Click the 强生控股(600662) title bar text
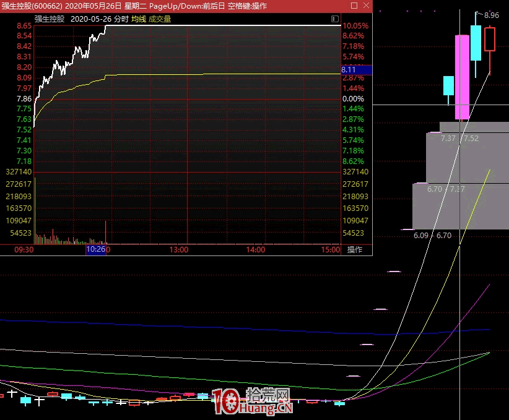This screenshot has width=509, height=420. (32, 6)
